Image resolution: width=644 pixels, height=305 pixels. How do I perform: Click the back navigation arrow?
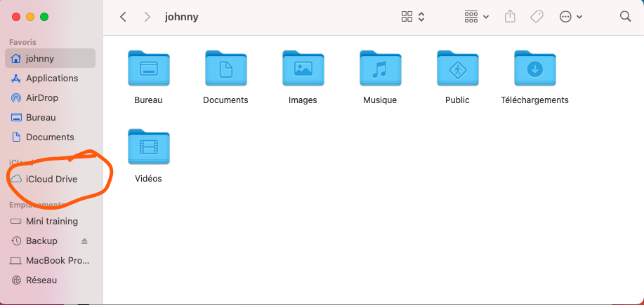click(x=123, y=17)
